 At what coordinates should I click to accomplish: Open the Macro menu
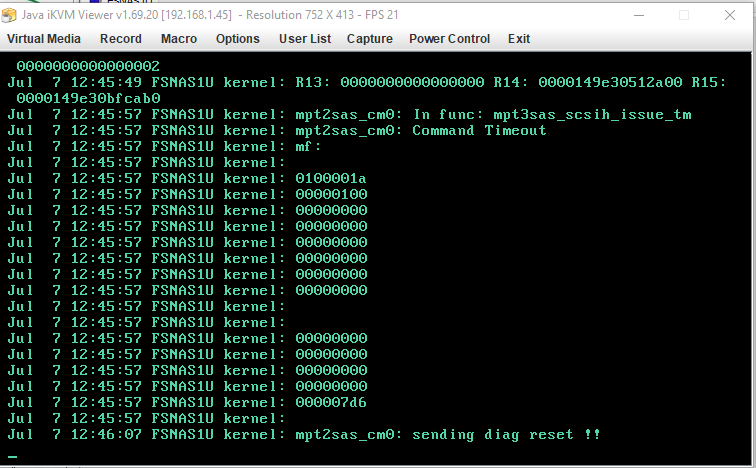click(x=179, y=39)
